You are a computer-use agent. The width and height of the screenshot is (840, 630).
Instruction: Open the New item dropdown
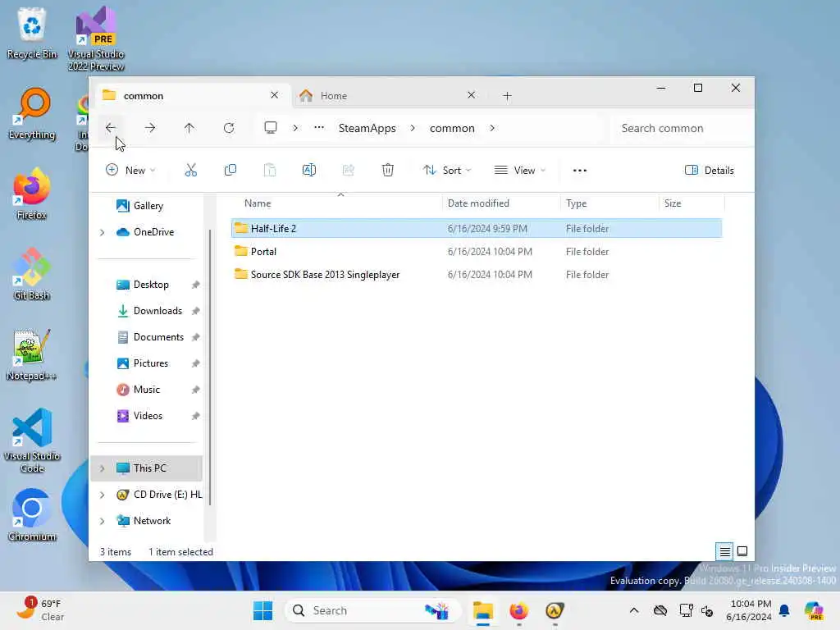click(130, 171)
